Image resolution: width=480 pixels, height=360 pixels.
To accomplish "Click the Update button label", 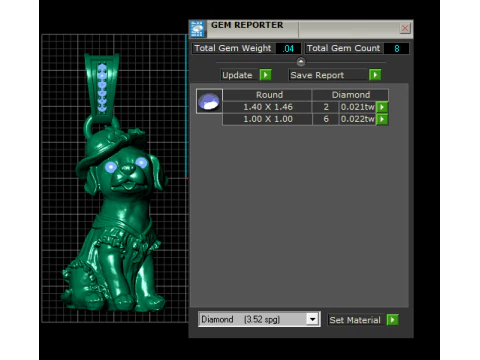I will 237,75.
